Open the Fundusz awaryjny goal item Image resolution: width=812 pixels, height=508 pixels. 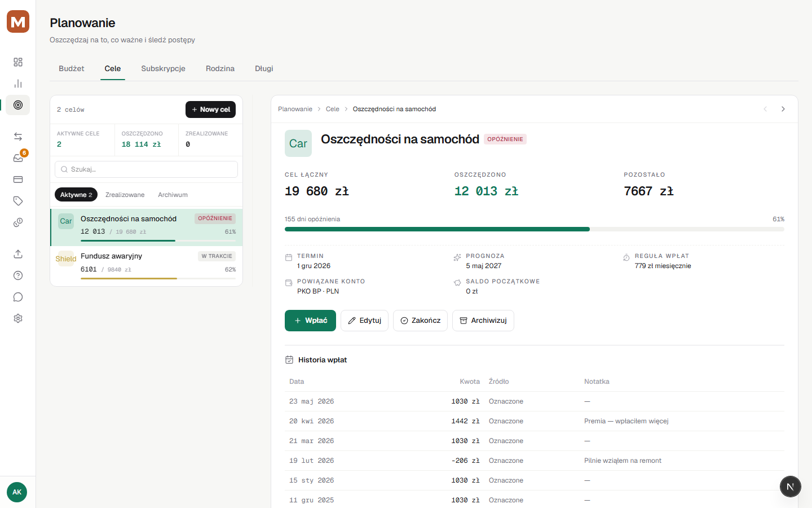(x=147, y=265)
